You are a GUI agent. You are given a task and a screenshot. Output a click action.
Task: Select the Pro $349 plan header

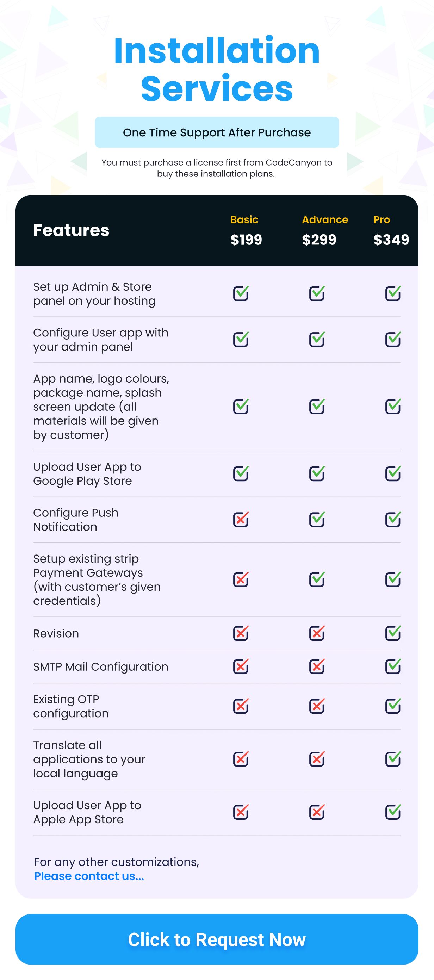pyautogui.click(x=391, y=230)
